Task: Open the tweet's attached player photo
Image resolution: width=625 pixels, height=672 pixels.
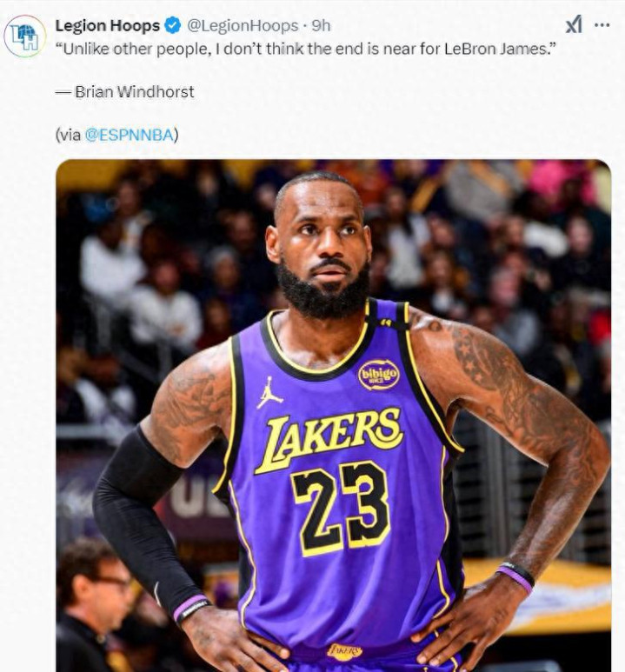Action: [x=334, y=416]
